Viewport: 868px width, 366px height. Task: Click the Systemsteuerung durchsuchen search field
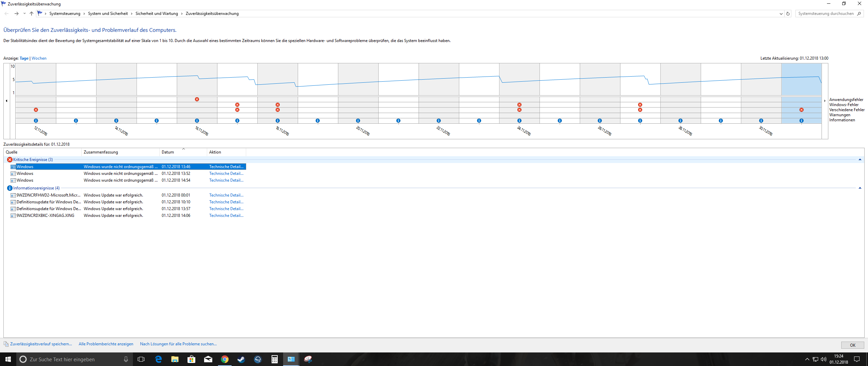click(x=826, y=14)
